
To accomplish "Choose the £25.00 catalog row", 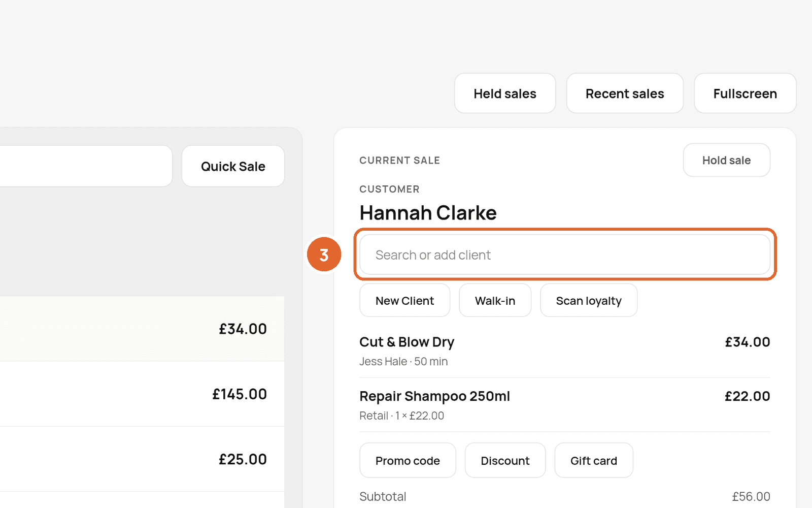I will pos(142,459).
